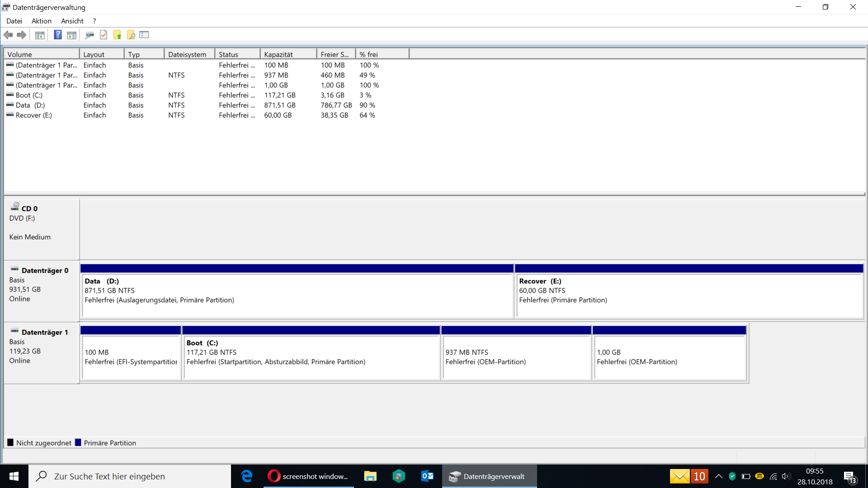Expand hidden system tray icons chevron

click(x=718, y=476)
